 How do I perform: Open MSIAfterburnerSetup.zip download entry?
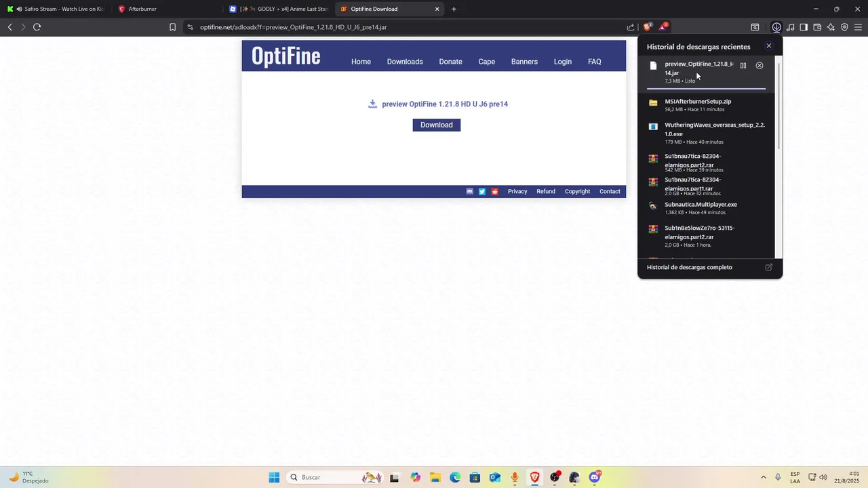(707, 105)
